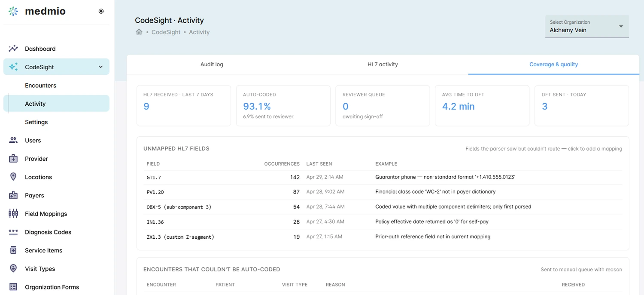Click the Select Organization dropdown arrow
Viewport: 644px width, 295px height.
click(621, 27)
